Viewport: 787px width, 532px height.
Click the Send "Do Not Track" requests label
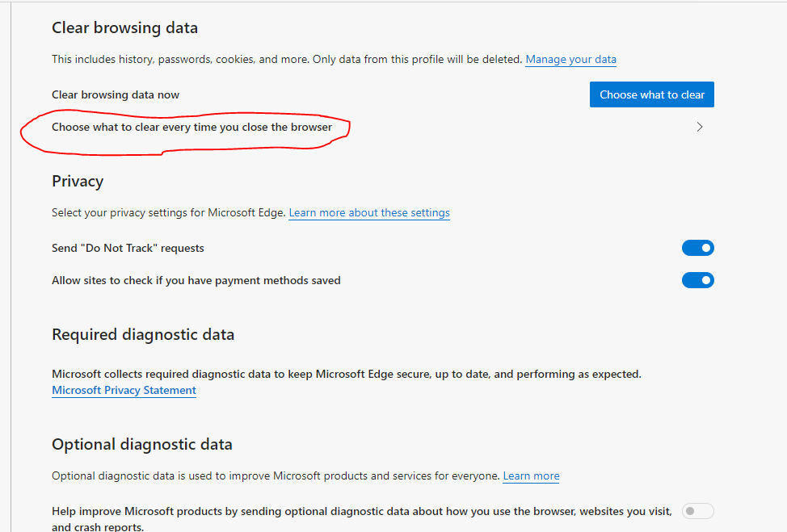click(x=128, y=248)
